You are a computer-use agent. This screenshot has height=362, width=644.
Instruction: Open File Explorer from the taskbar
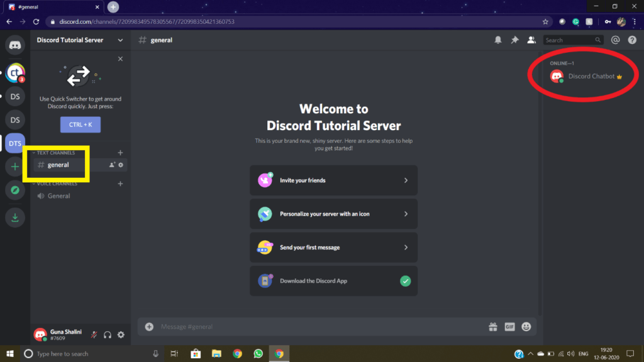tap(216, 354)
